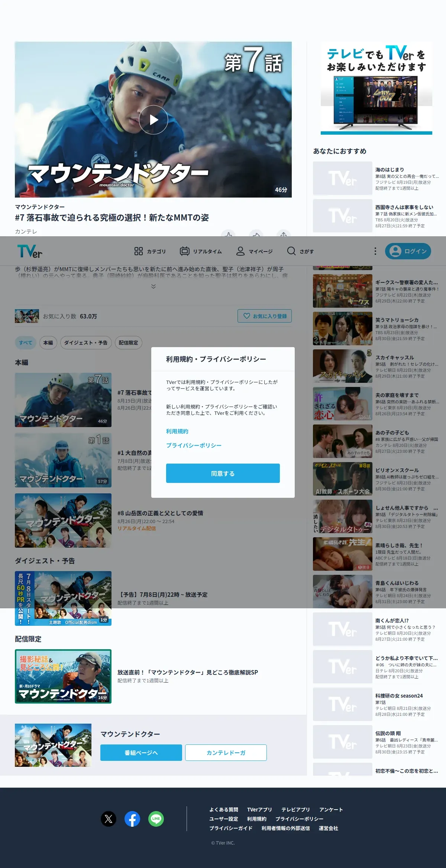The image size is (446, 868).
Task: Expand the episode description chevron
Action: (153, 286)
